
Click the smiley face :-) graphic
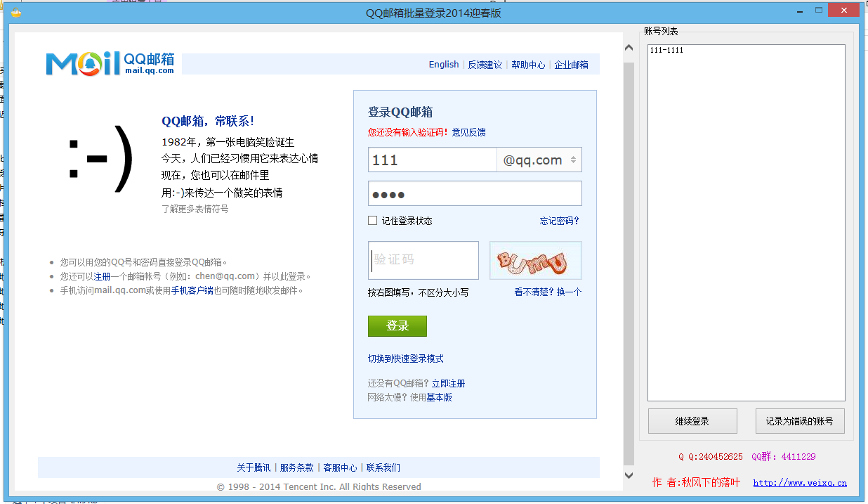click(100, 160)
